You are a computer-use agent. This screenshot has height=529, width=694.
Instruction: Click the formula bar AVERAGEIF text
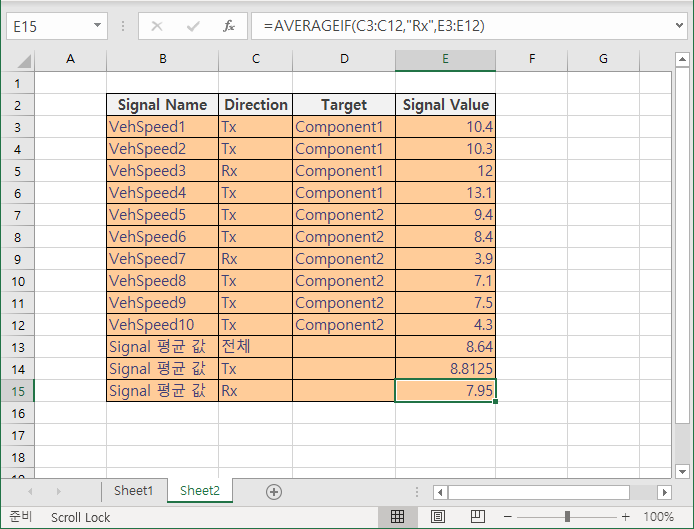pos(374,26)
